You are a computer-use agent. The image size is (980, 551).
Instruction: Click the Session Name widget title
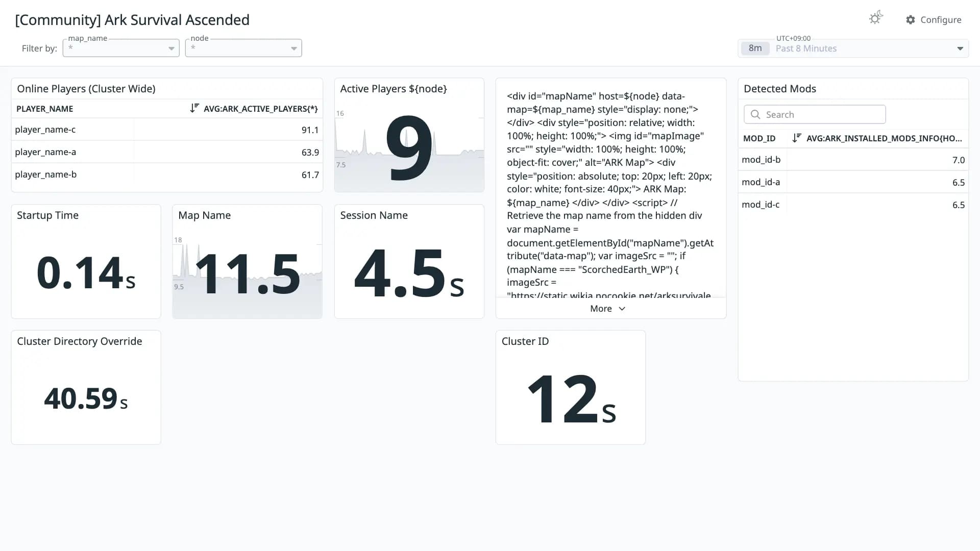tap(374, 215)
